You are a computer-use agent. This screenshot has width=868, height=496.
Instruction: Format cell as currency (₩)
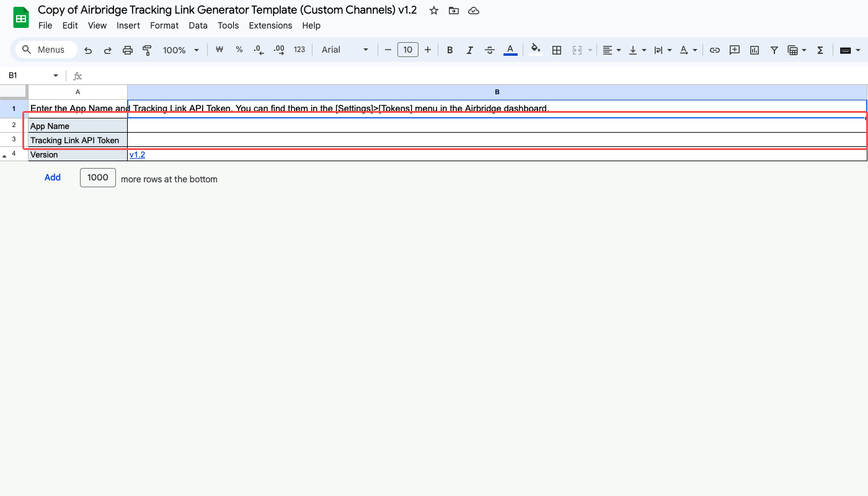pos(219,50)
